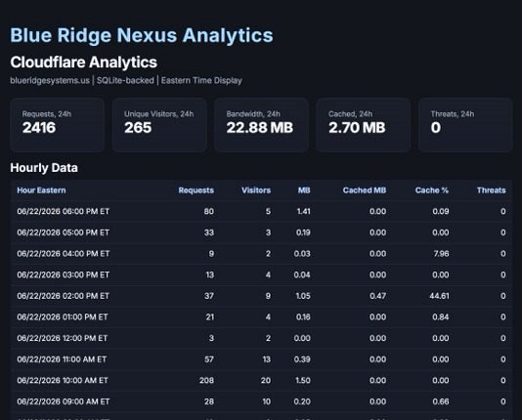522x420 pixels.
Task: Click the Blue Ridge Nexus Analytics title
Action: (142, 35)
